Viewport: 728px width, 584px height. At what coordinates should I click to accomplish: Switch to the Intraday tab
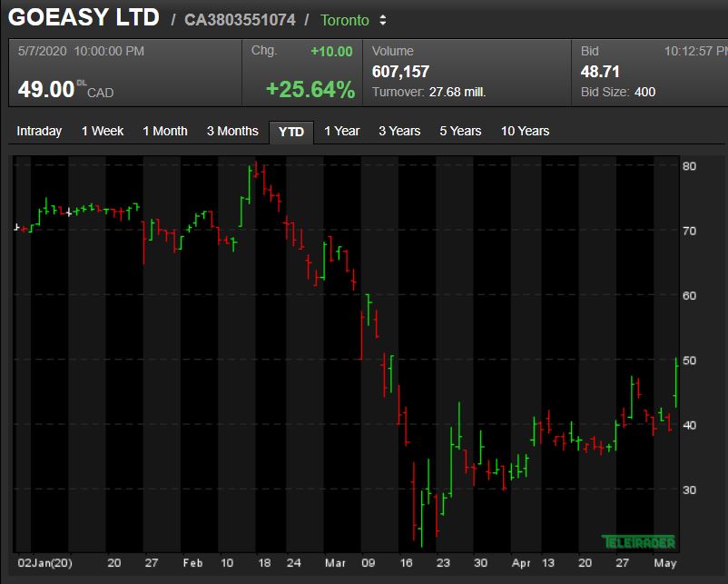(x=39, y=131)
